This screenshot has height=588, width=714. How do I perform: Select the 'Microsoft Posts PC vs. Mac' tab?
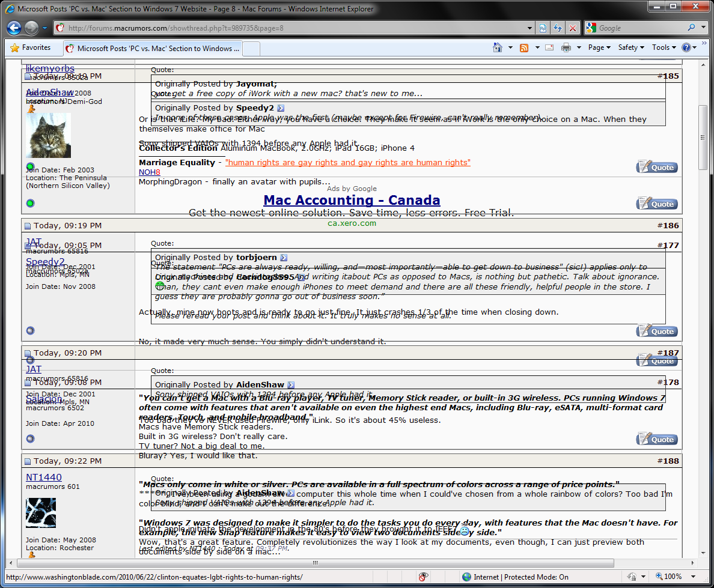[153, 48]
